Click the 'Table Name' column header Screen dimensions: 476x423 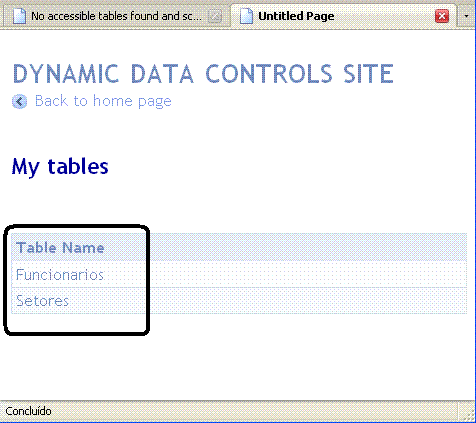(60, 248)
